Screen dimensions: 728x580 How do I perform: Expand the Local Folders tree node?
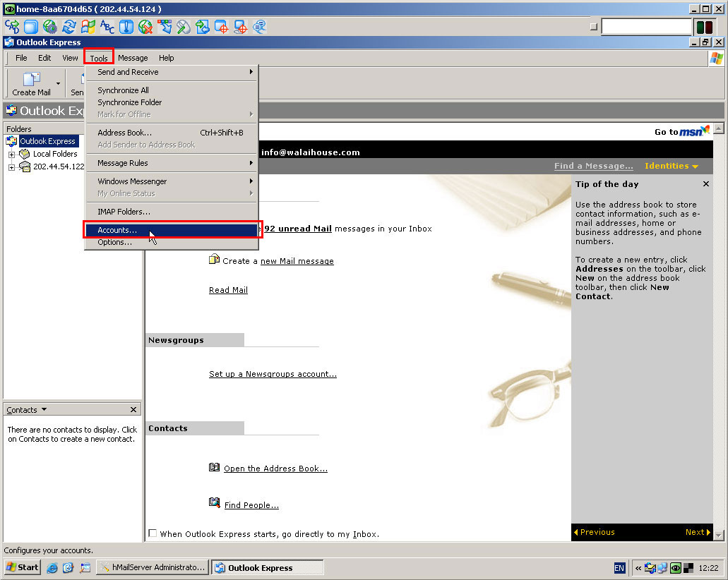pyautogui.click(x=11, y=155)
